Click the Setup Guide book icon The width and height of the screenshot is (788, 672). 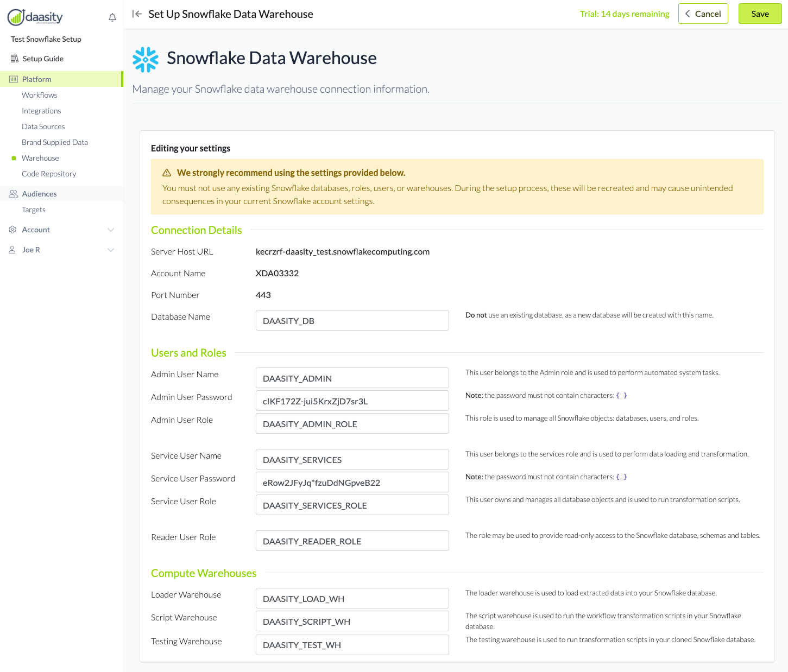pos(15,59)
